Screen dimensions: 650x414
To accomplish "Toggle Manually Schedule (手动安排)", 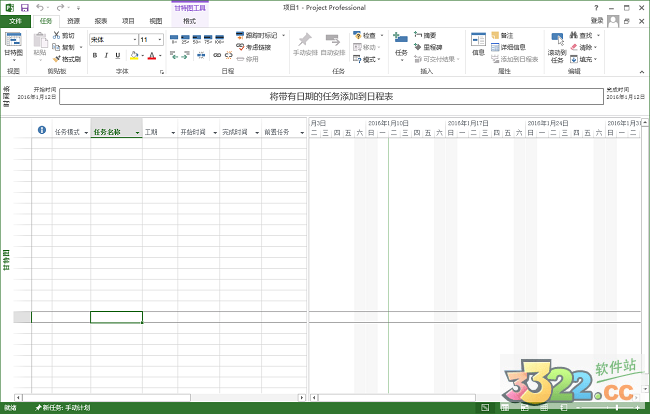I will tap(305, 44).
